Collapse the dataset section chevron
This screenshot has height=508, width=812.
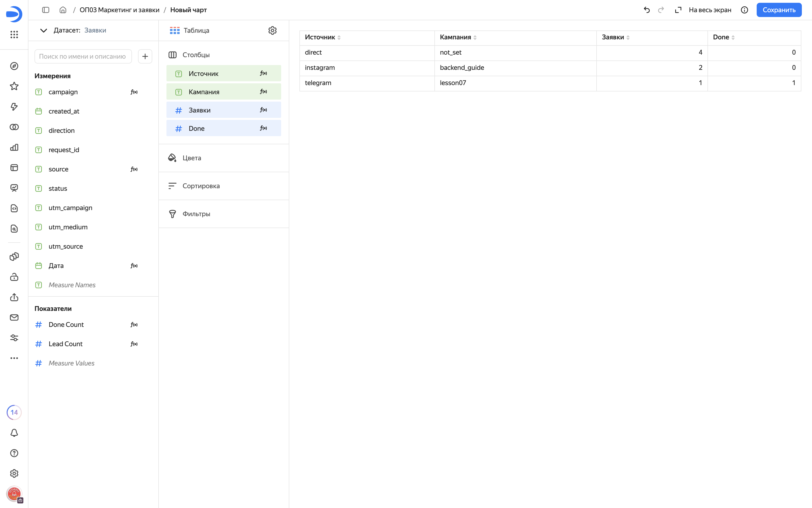pyautogui.click(x=43, y=30)
